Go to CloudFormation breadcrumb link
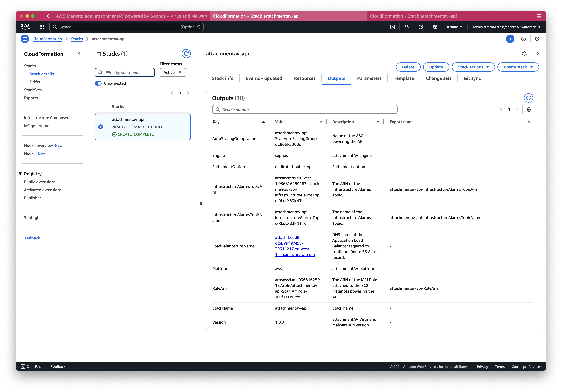 (x=47, y=39)
